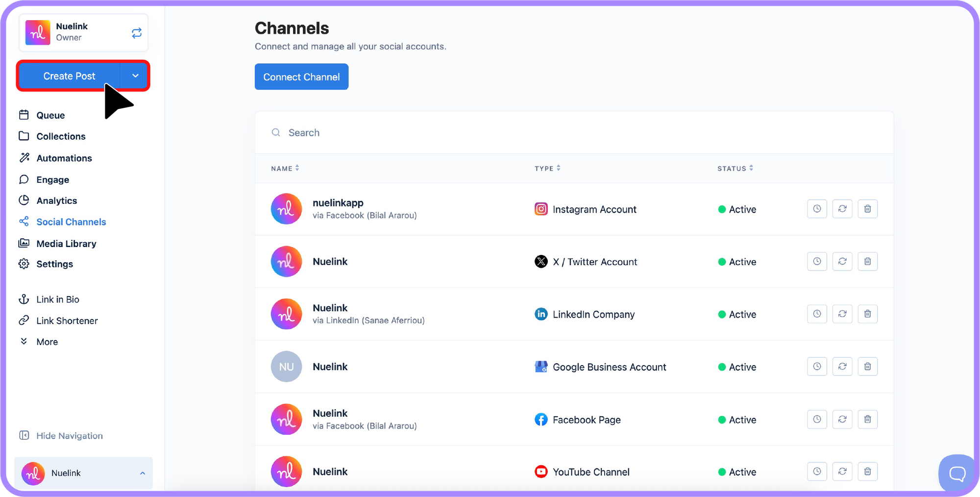Click the Connect Channel button
Image resolution: width=980 pixels, height=497 pixels.
301,77
